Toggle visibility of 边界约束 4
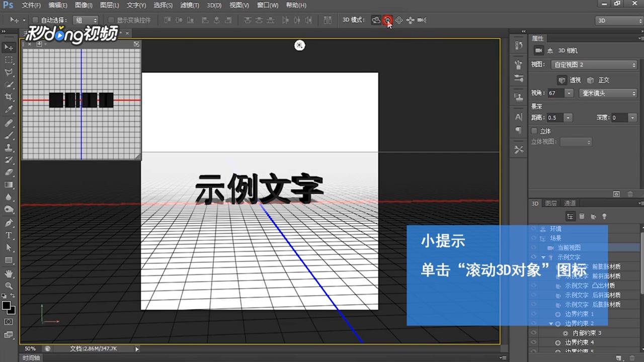Image resolution: width=644 pixels, height=362 pixels. 534,342
